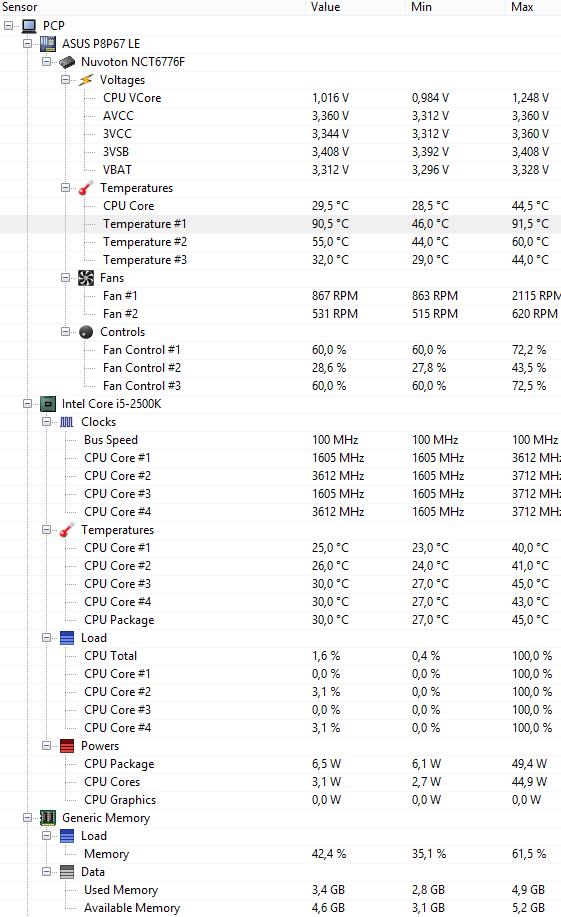561x917 pixels.
Task: Collapse the Nuvoton Temperatures group
Action: pyautogui.click(x=66, y=188)
